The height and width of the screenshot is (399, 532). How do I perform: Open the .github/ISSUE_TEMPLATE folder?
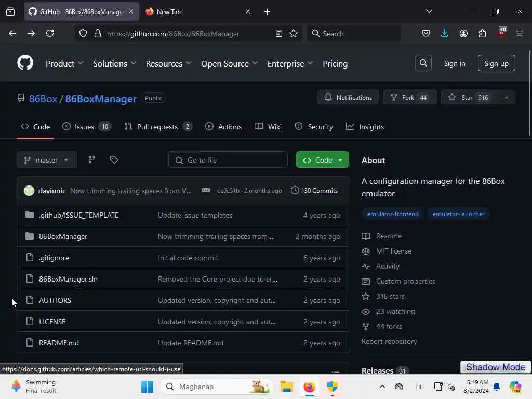(x=78, y=215)
